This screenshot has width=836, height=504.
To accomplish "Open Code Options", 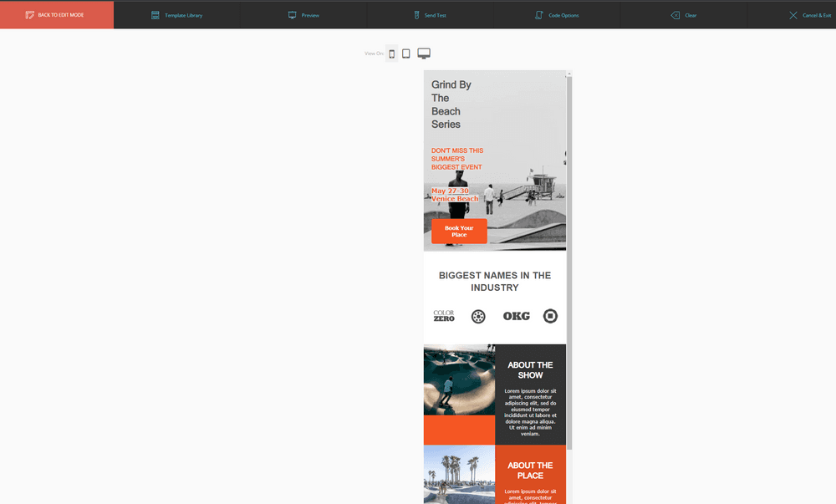I will (x=557, y=15).
